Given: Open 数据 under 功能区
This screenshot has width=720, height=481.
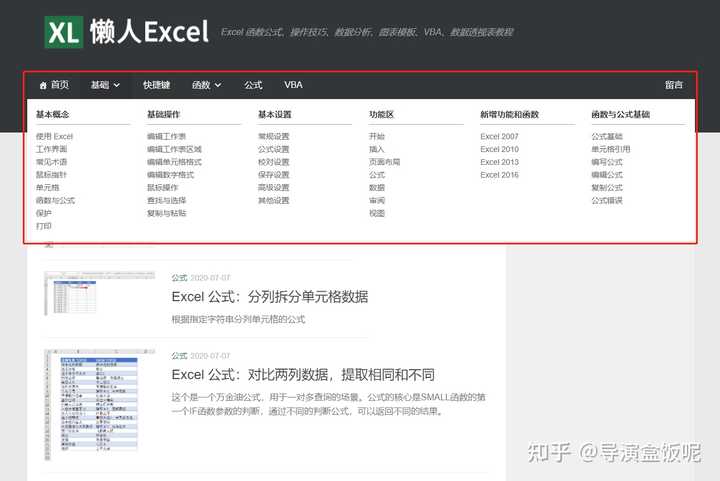Looking at the screenshot, I should (377, 188).
